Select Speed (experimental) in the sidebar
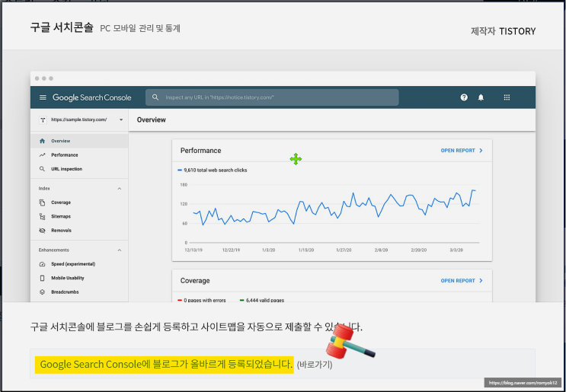This screenshot has height=392, width=566. click(x=79, y=264)
